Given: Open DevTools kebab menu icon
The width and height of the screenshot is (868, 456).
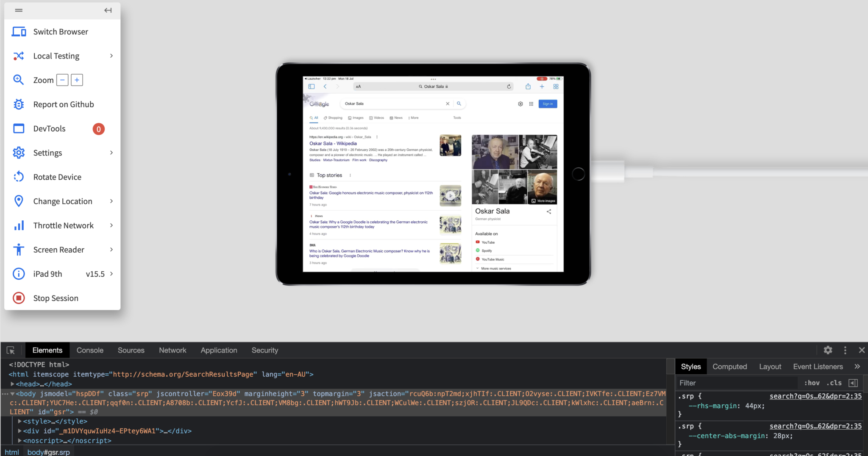Looking at the screenshot, I should point(845,350).
